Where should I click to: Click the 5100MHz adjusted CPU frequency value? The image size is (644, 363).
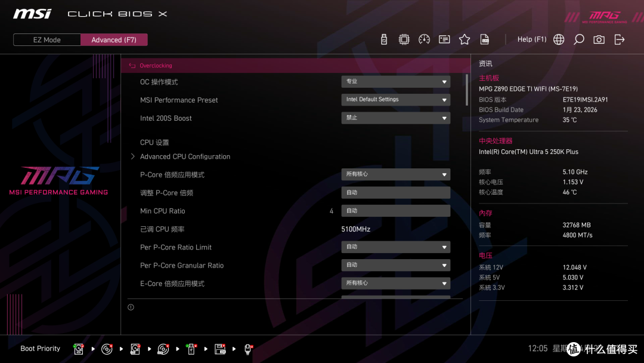pyautogui.click(x=355, y=229)
